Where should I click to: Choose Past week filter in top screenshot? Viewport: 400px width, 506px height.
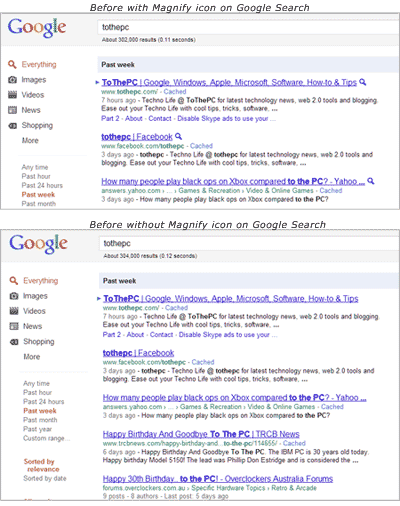click(x=38, y=194)
